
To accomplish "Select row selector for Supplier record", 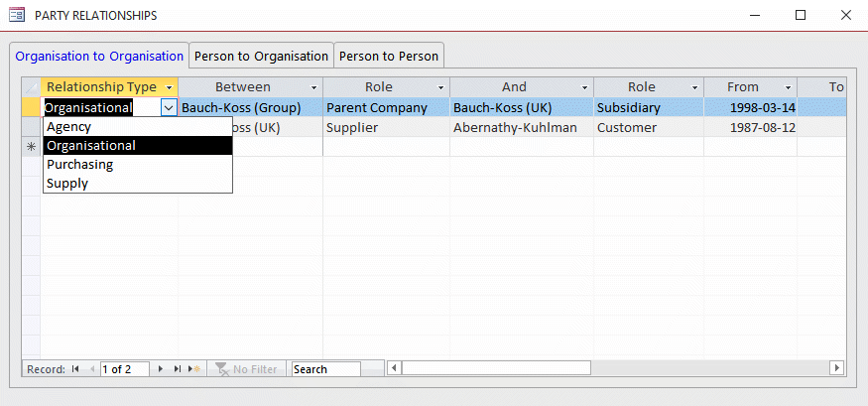I will click(31, 128).
